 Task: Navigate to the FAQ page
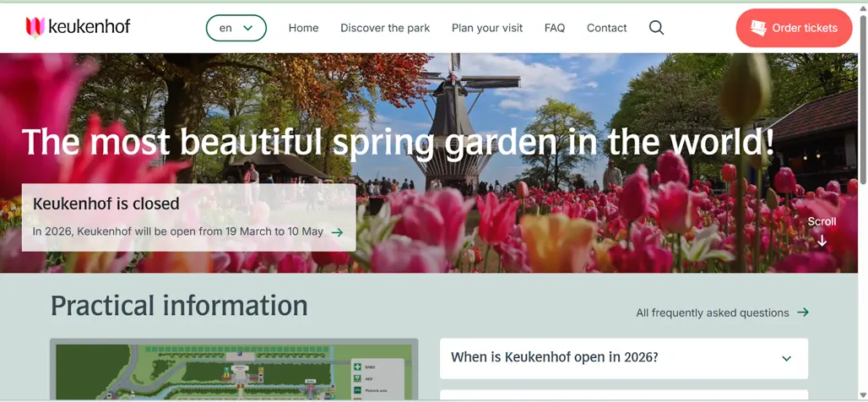555,28
